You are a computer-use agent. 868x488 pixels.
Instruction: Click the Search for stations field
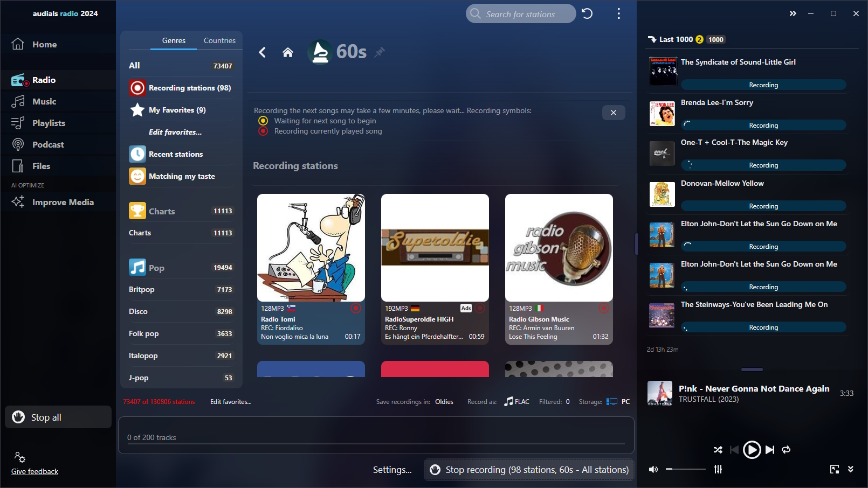521,13
